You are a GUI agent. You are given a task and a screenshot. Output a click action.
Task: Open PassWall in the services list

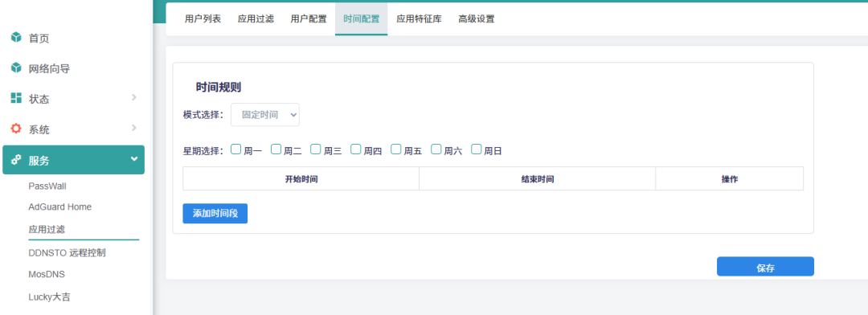click(47, 186)
